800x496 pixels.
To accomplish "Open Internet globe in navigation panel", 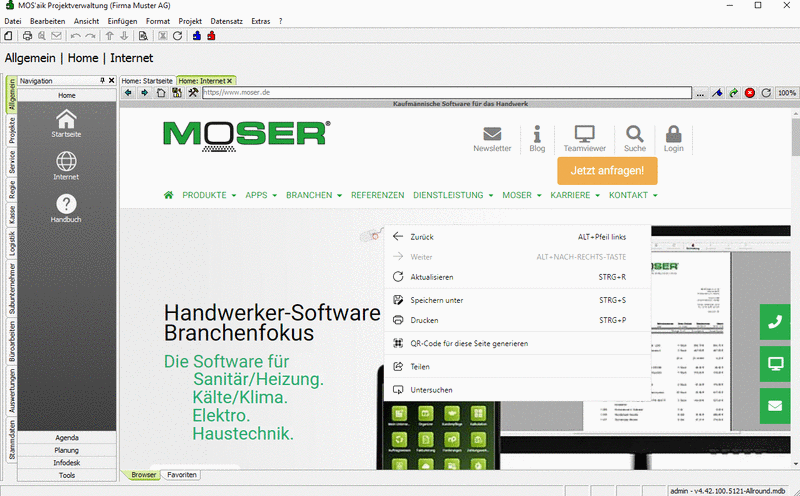I will tap(66, 166).
